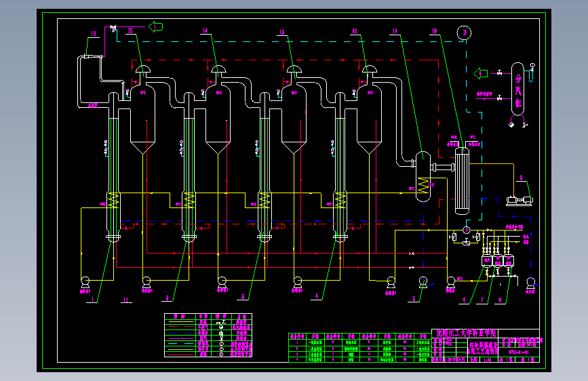Pick callout number 4 at the bottom
Image resolution: width=588 pixels, height=381 pixels.
tap(317, 296)
